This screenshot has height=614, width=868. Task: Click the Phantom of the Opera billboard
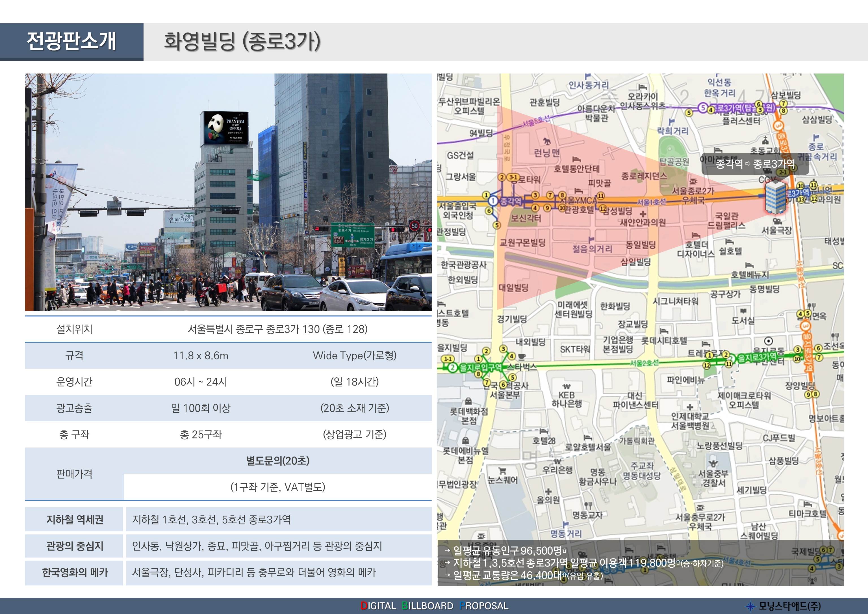[x=226, y=128]
